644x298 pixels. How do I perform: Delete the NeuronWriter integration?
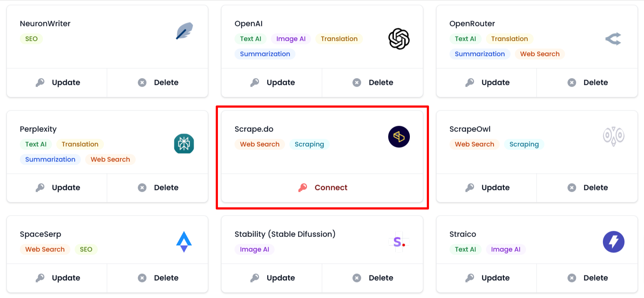tap(158, 82)
